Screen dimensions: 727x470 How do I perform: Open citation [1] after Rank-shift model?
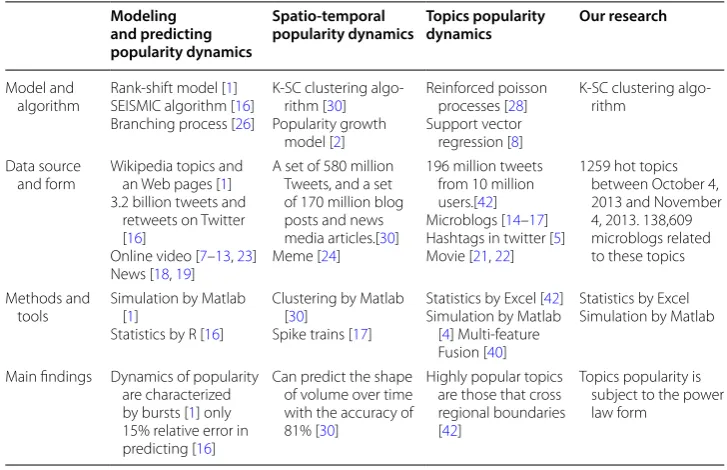(230, 88)
